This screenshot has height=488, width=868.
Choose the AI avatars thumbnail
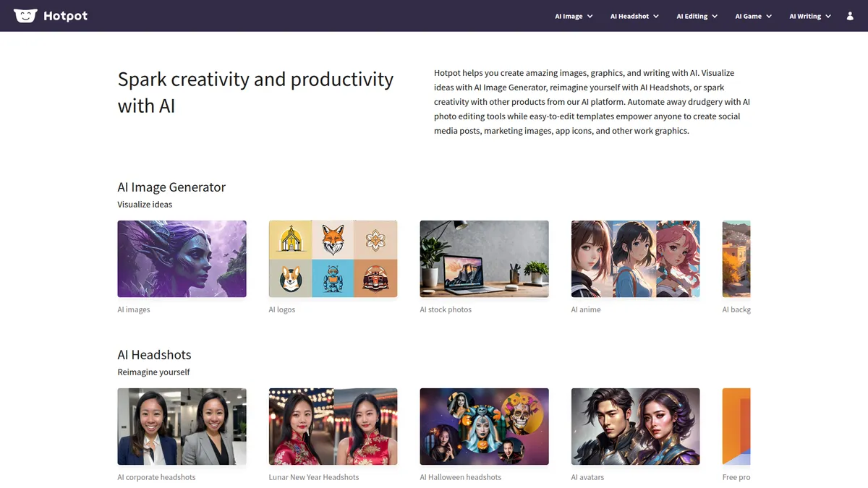(x=635, y=427)
